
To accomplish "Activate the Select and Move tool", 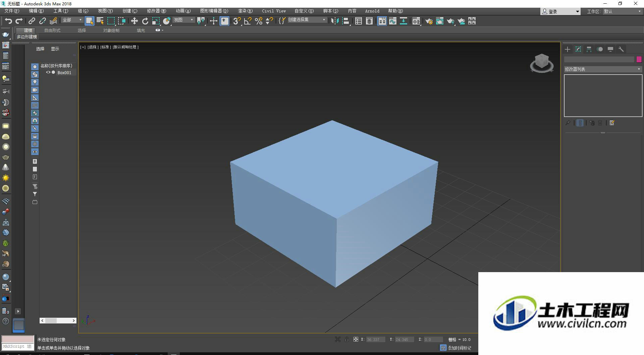I will click(135, 21).
